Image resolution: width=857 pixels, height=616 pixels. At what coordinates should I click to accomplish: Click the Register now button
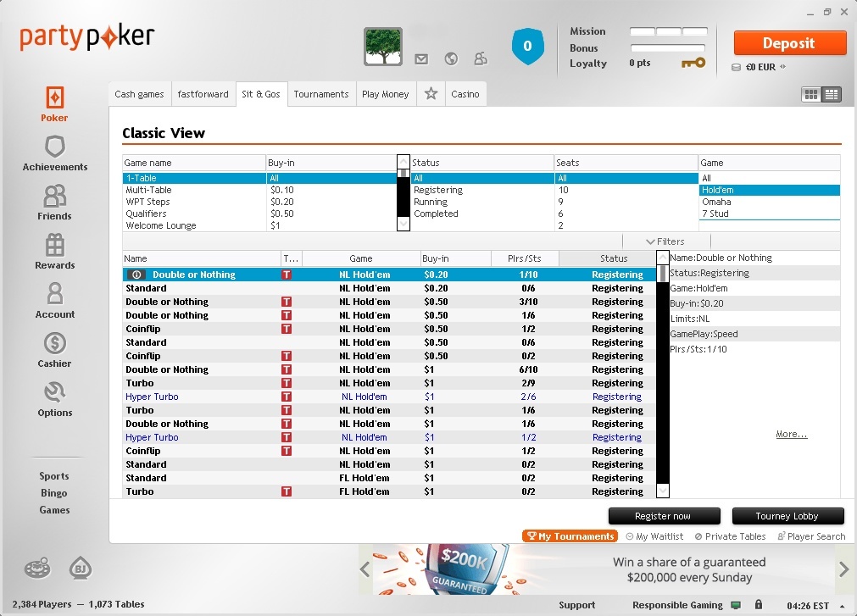[664, 516]
